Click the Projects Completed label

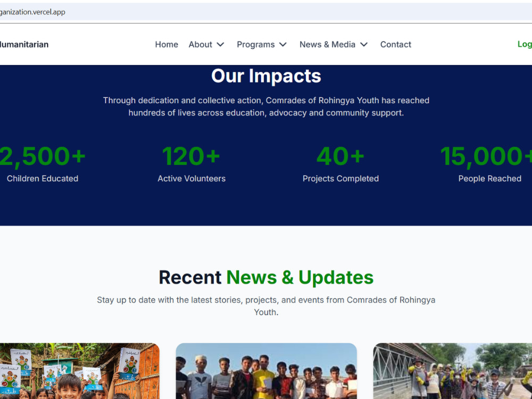click(x=340, y=178)
